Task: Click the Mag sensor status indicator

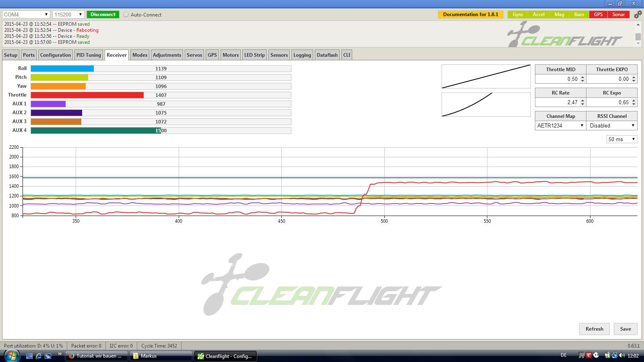Action: click(x=559, y=14)
